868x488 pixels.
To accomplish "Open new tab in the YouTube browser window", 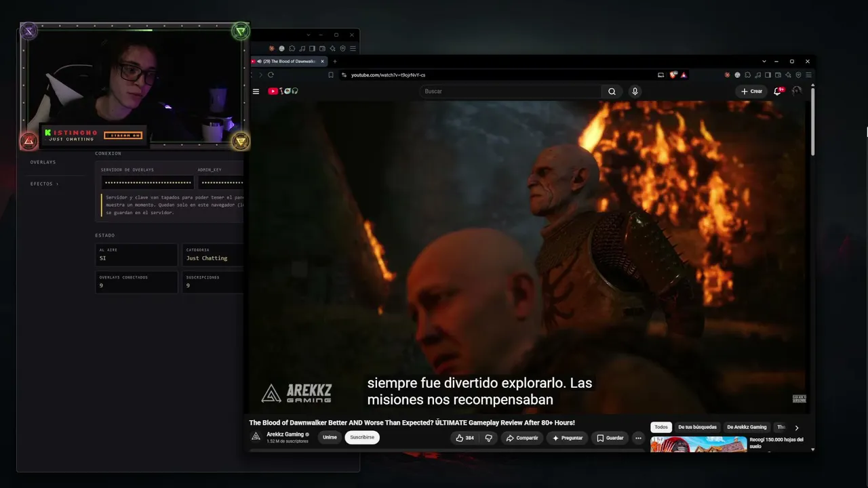I will (334, 61).
